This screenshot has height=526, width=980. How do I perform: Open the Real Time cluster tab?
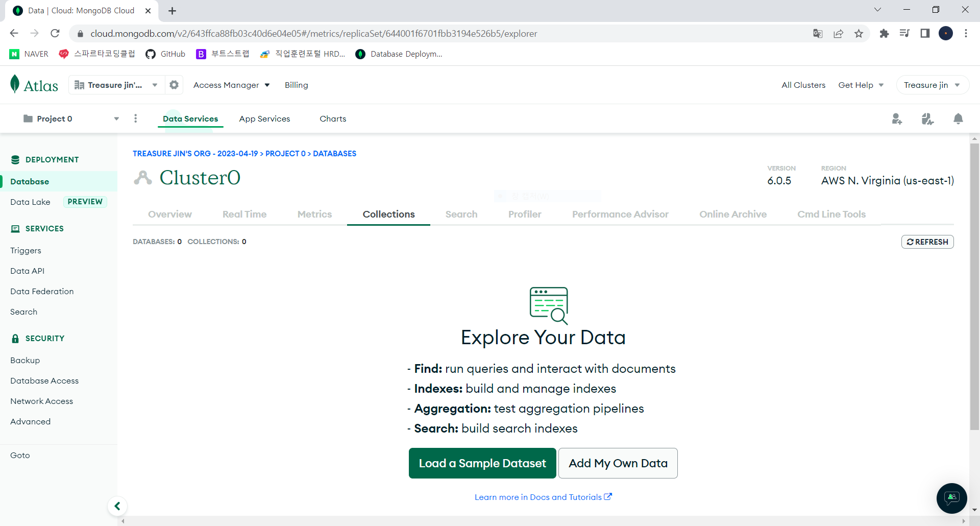coord(244,214)
